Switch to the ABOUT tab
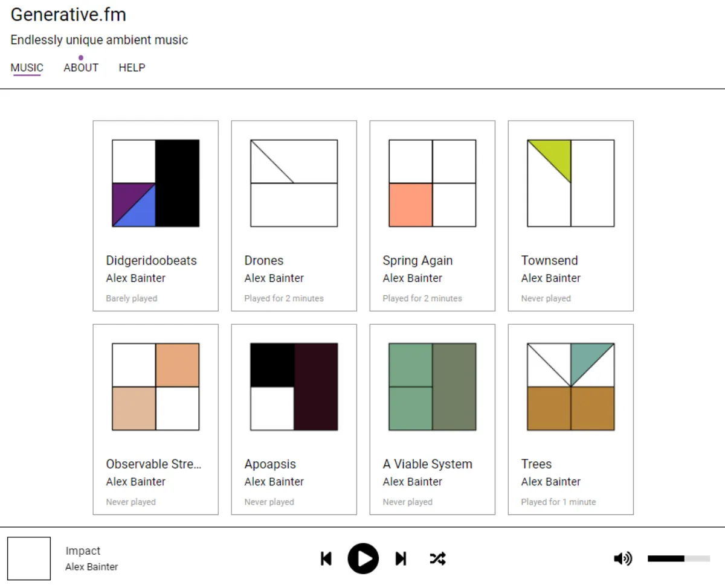 (x=81, y=68)
